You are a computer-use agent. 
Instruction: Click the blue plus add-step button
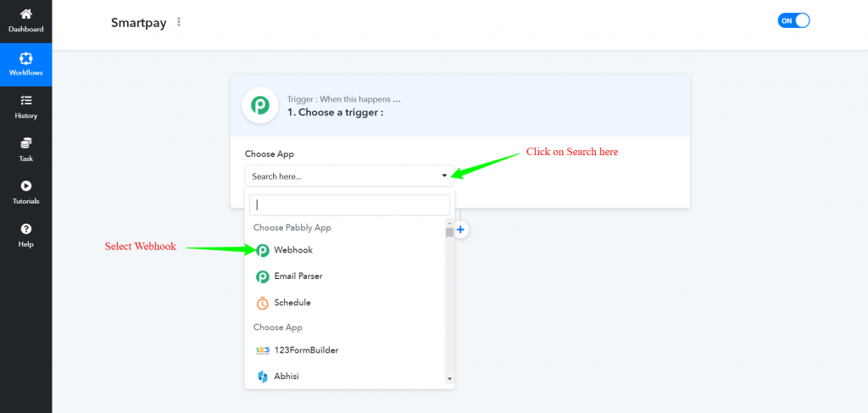[461, 230]
